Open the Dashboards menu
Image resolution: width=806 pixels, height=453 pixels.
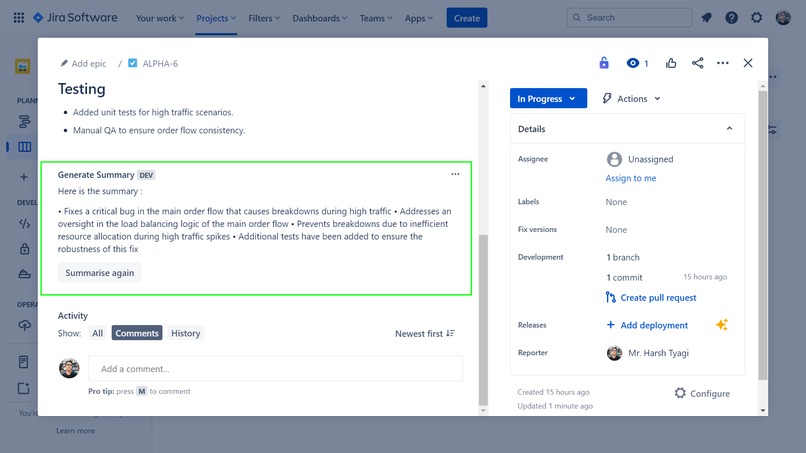[x=319, y=18]
